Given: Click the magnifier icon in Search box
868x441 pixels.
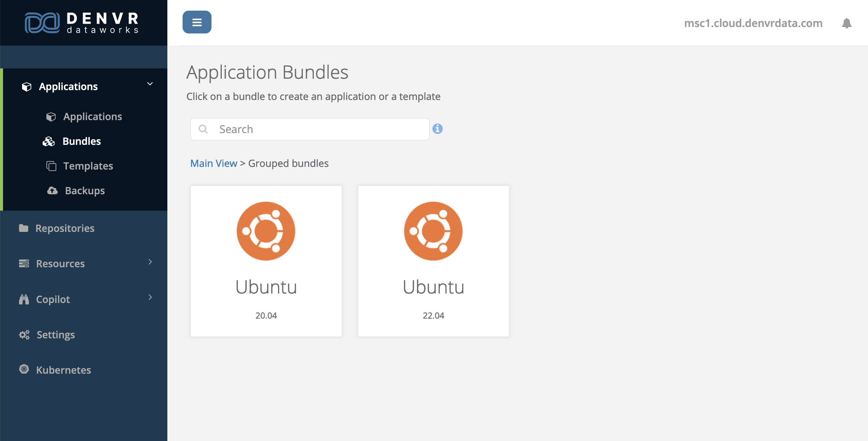Looking at the screenshot, I should pyautogui.click(x=203, y=129).
